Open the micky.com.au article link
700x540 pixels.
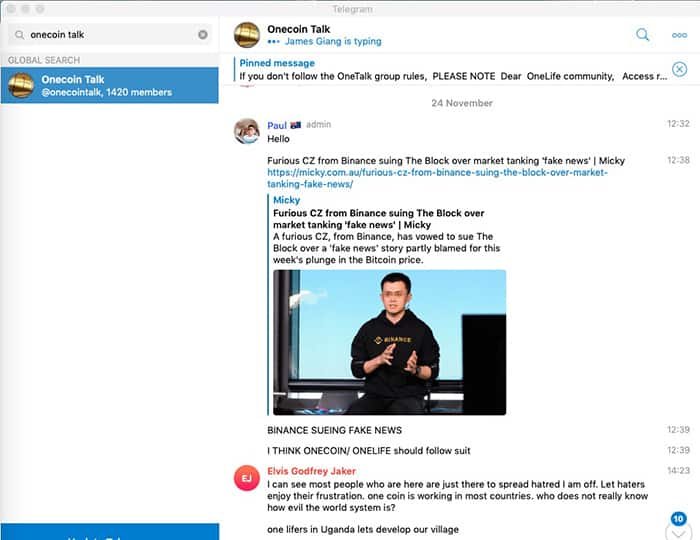[437, 178]
